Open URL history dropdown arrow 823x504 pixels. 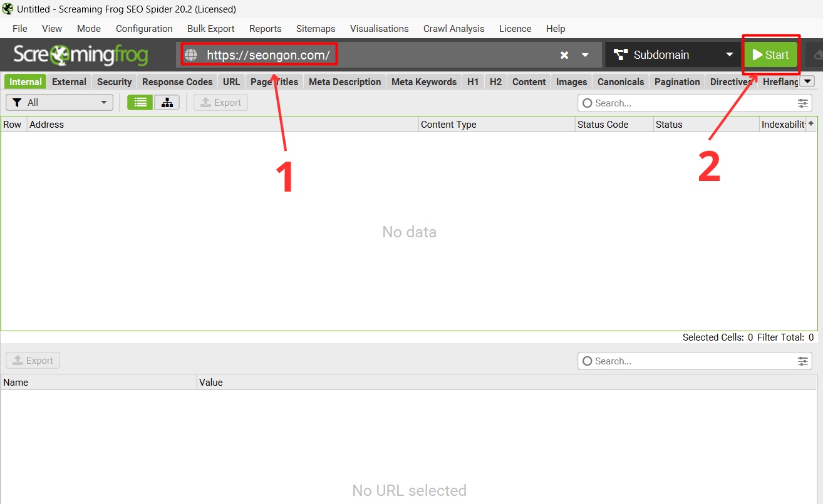tap(585, 55)
